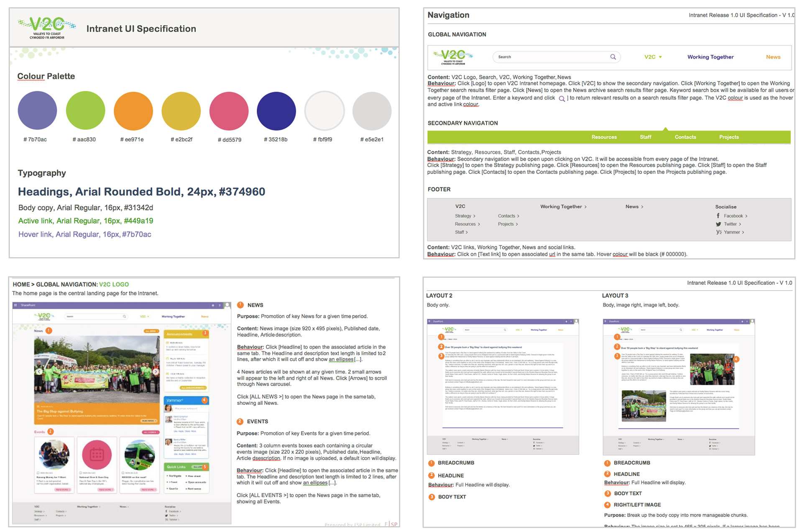This screenshot has width=803, height=532.
Task: Click the Search input field in the Global Navigation bar
Action: [556, 57]
